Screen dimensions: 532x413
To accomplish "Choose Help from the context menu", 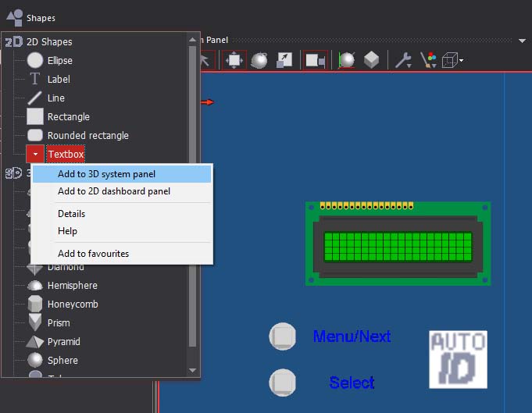I will click(x=122, y=231).
